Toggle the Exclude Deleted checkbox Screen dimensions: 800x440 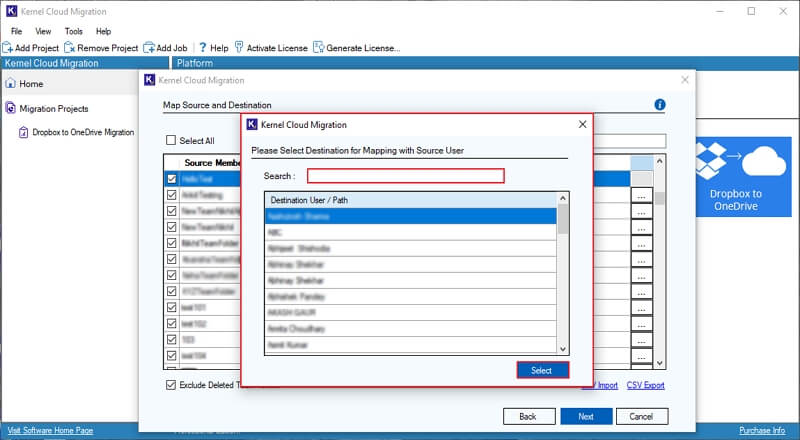pyautogui.click(x=171, y=385)
